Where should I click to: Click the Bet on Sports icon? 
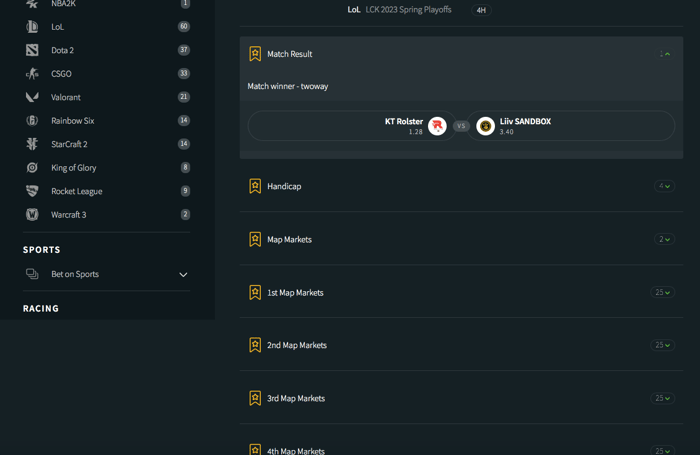[x=32, y=274]
